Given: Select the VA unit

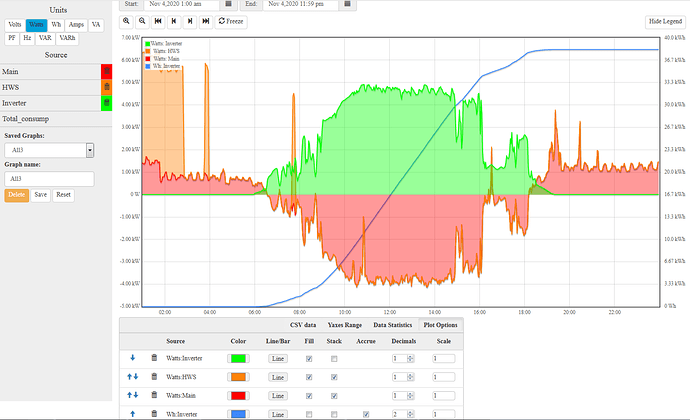Looking at the screenshot, I should coord(96,25).
